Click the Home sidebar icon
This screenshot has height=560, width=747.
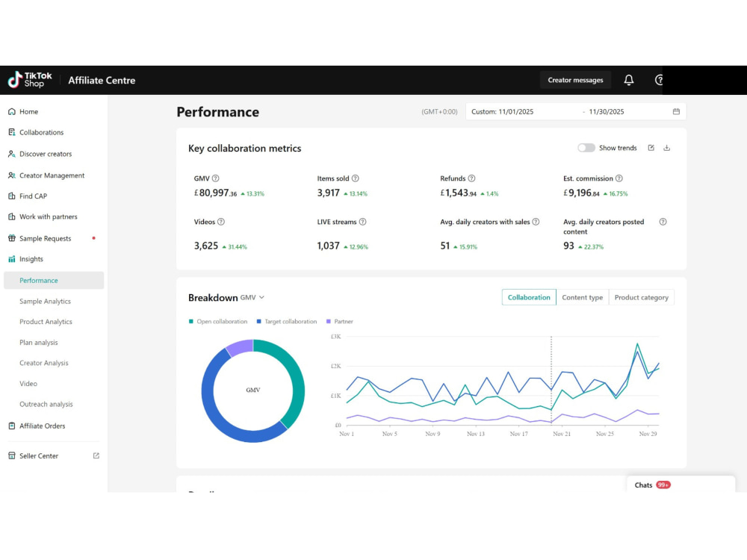pyautogui.click(x=12, y=111)
